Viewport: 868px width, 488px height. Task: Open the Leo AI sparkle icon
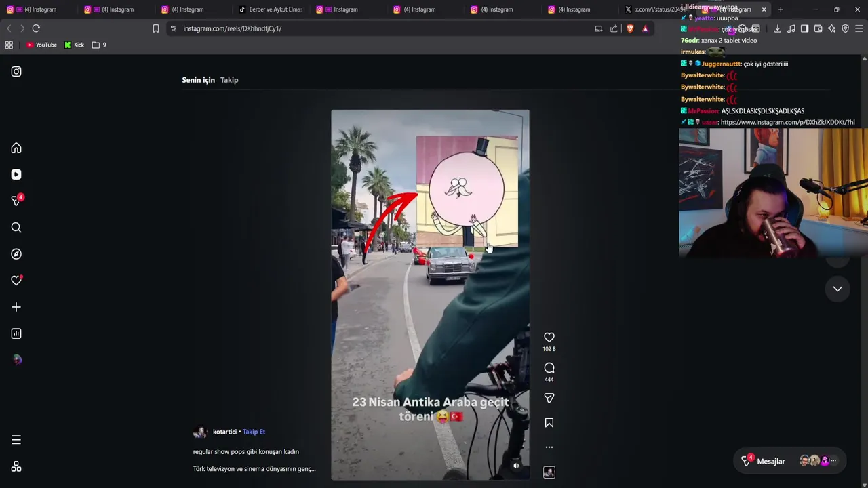[x=831, y=28]
